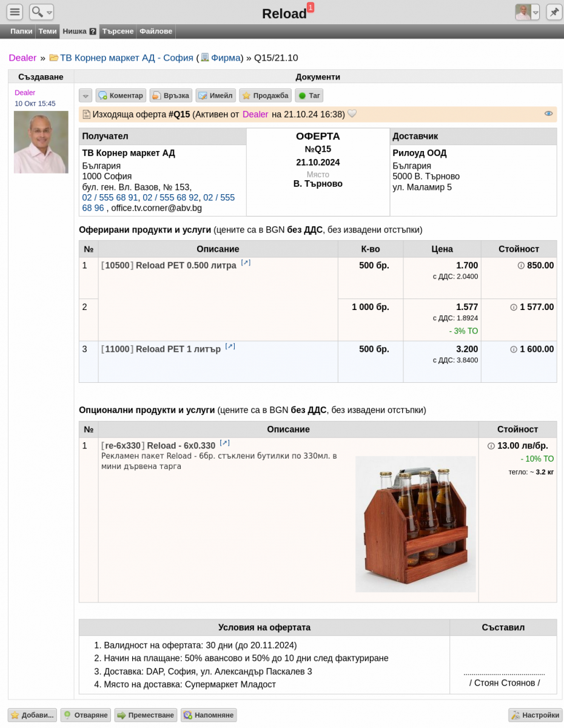Click the quantity 1 000 бр.
The width and height of the screenshot is (564, 728).
tap(371, 308)
